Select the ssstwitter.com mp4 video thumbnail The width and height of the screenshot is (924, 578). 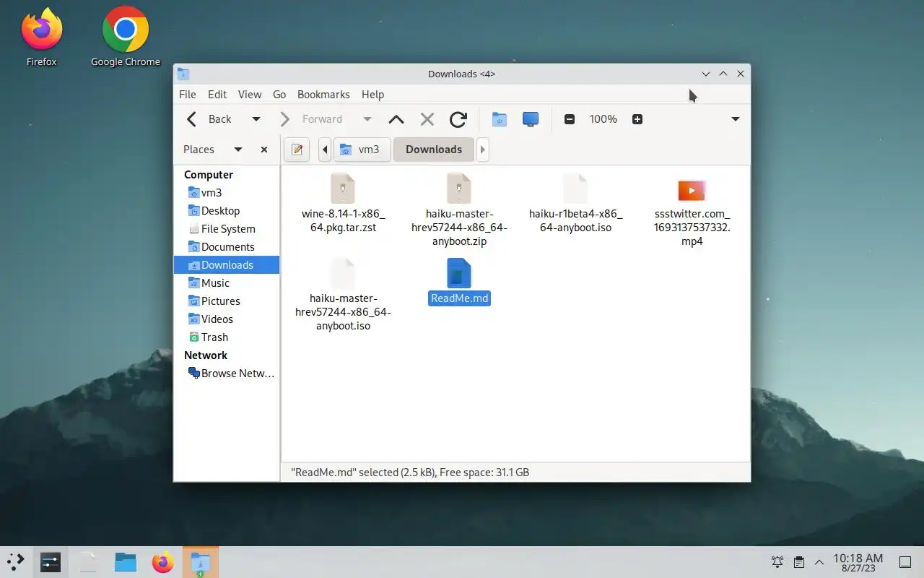[692, 190]
